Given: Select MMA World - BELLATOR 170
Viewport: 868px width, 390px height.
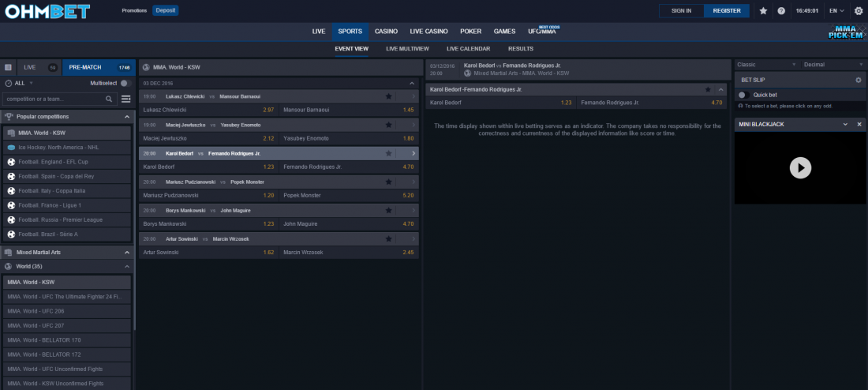Looking at the screenshot, I should coord(67,339).
